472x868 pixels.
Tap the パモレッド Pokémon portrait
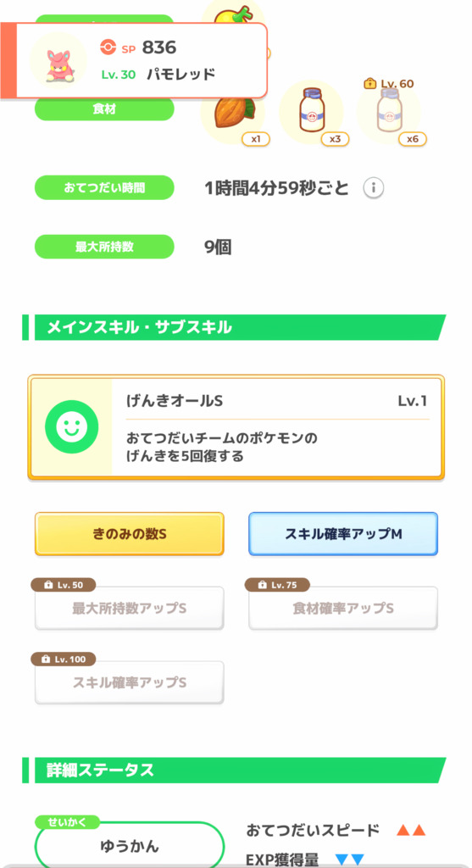(58, 60)
